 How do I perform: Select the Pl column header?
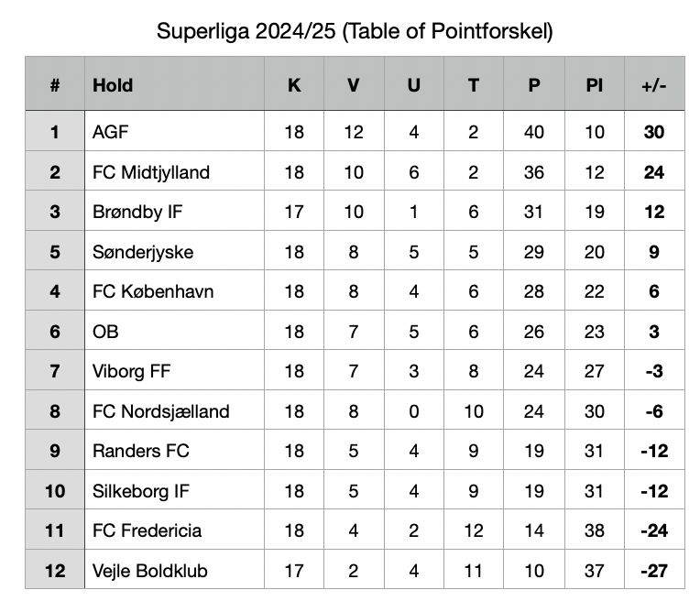(x=595, y=85)
